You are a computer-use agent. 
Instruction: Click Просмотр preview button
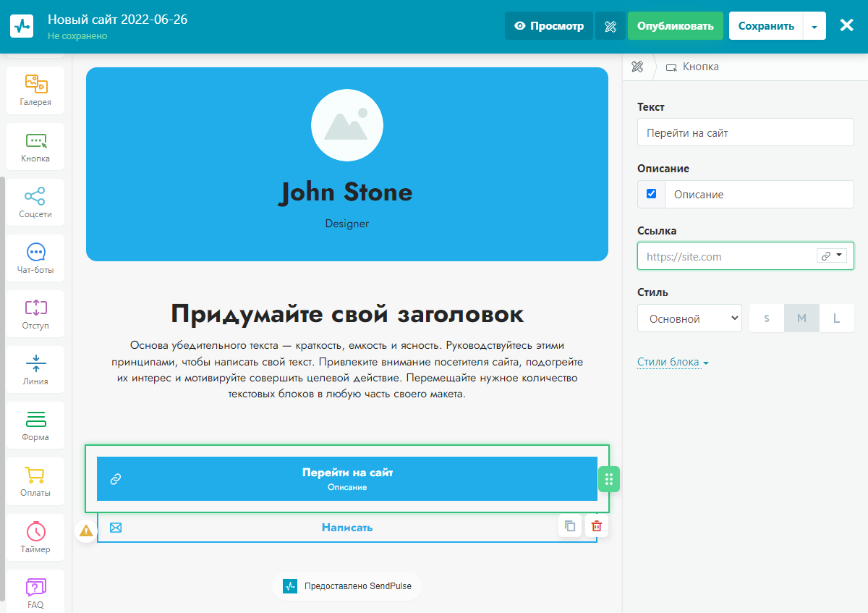click(x=549, y=26)
